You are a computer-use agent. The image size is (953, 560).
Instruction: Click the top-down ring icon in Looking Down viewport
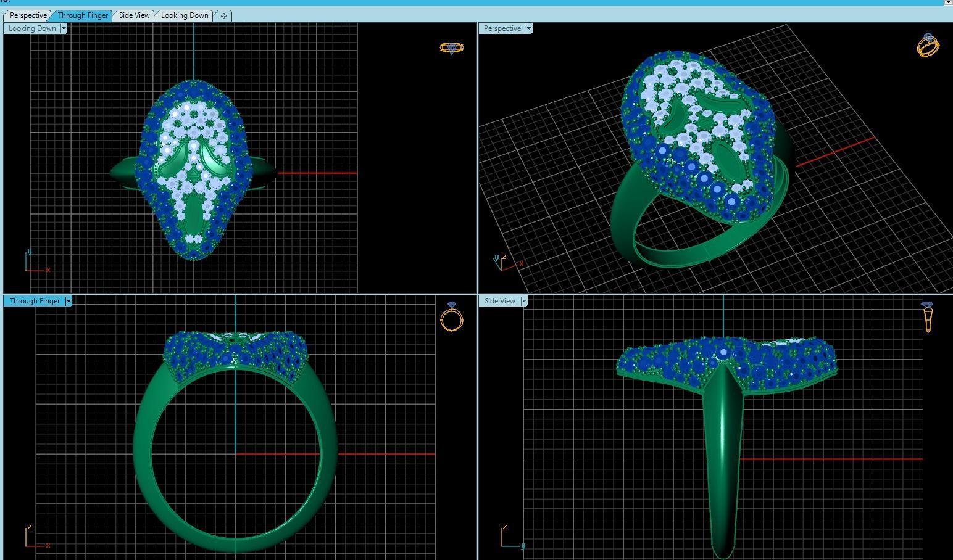451,47
